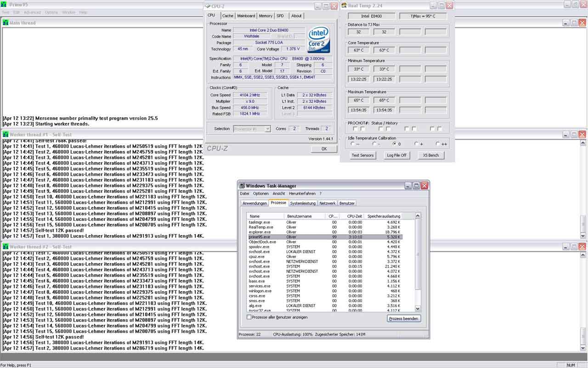Select the - idle calibration radio button
The width and height of the screenshot is (588, 368).
(374, 144)
